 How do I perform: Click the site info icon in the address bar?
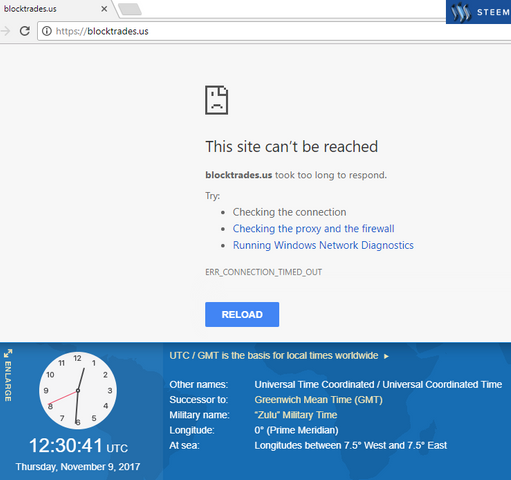47,31
